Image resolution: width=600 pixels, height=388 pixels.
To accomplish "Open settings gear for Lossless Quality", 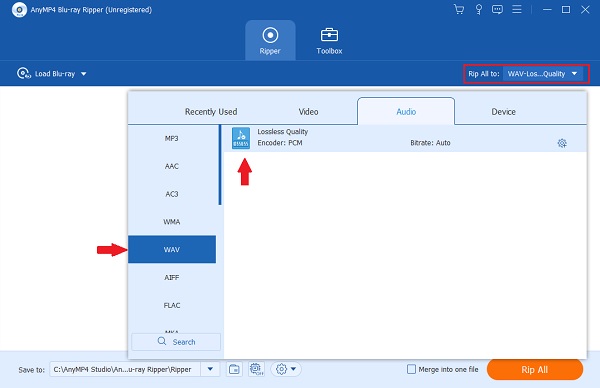I will [562, 143].
